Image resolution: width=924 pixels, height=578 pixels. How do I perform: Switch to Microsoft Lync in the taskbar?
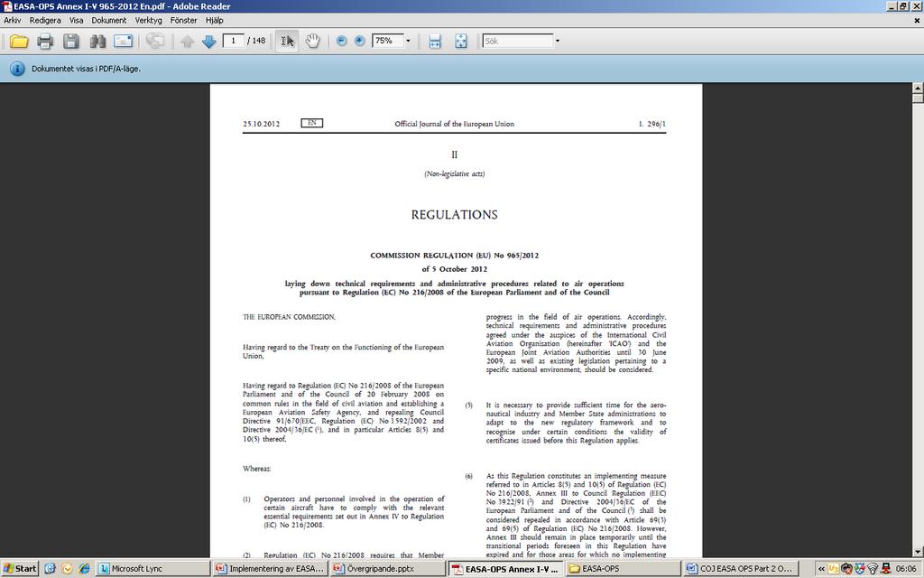tap(152, 569)
